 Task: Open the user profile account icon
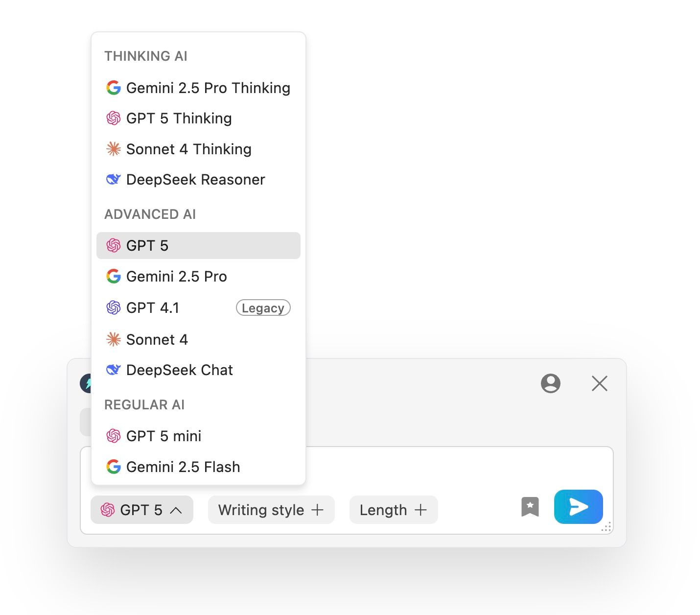tap(550, 383)
